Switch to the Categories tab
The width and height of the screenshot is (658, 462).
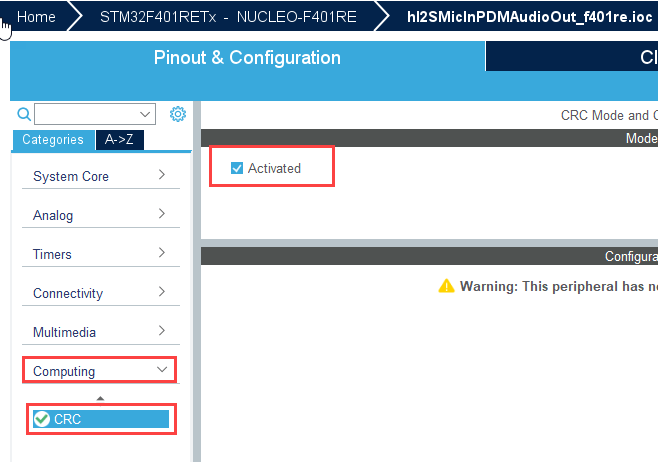pyautogui.click(x=53, y=140)
